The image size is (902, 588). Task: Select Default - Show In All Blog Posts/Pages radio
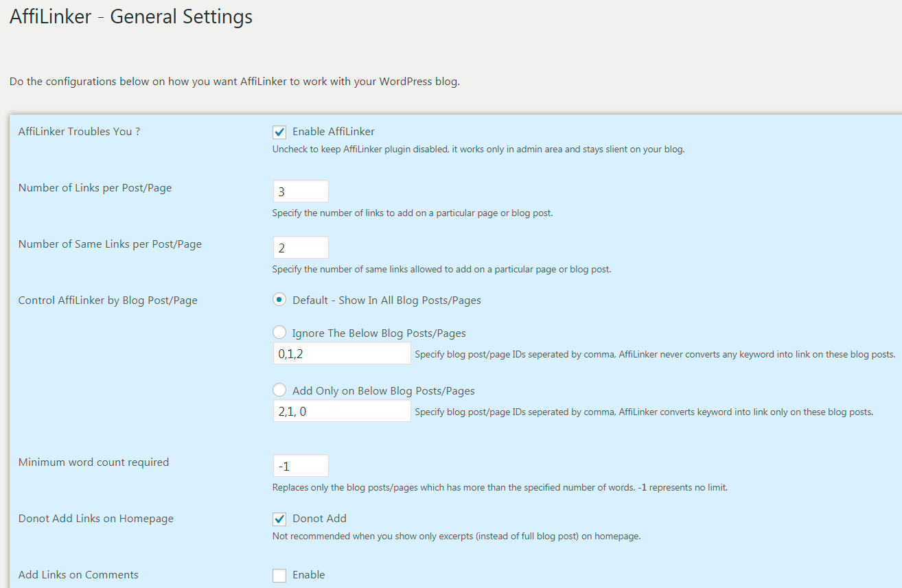pyautogui.click(x=279, y=300)
